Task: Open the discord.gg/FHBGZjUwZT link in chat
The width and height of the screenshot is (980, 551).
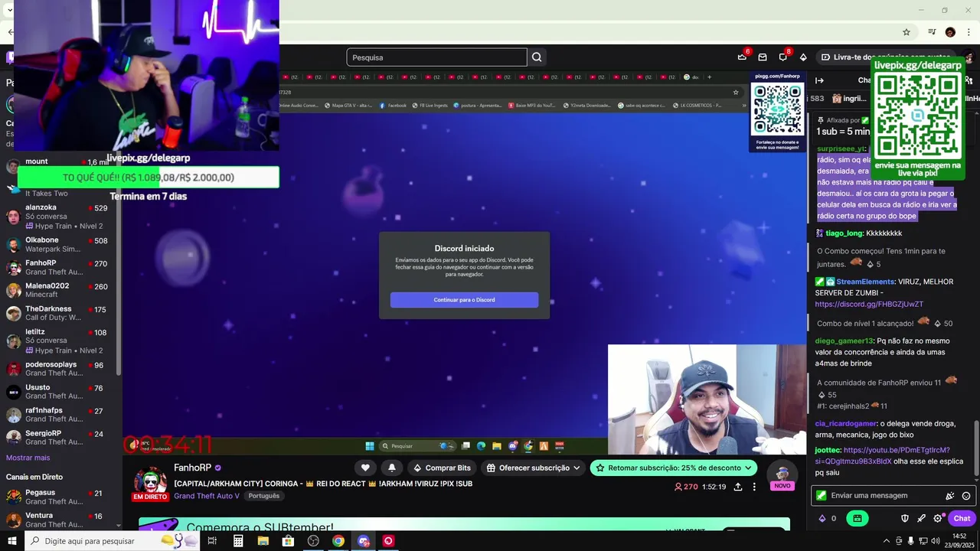Action: 869,305
